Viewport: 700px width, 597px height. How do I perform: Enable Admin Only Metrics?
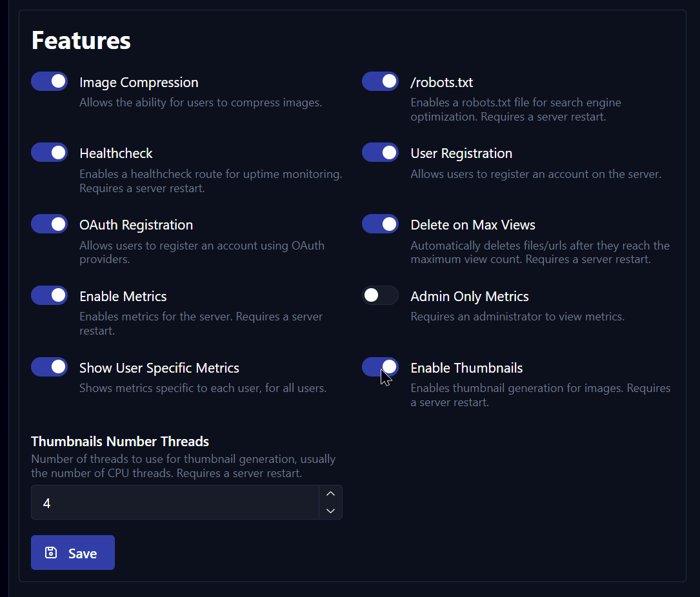[380, 295]
